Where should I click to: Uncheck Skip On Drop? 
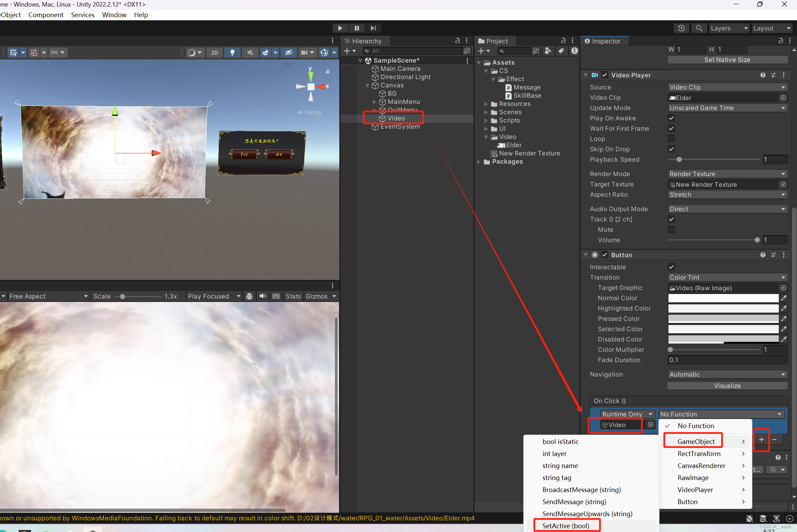click(671, 149)
